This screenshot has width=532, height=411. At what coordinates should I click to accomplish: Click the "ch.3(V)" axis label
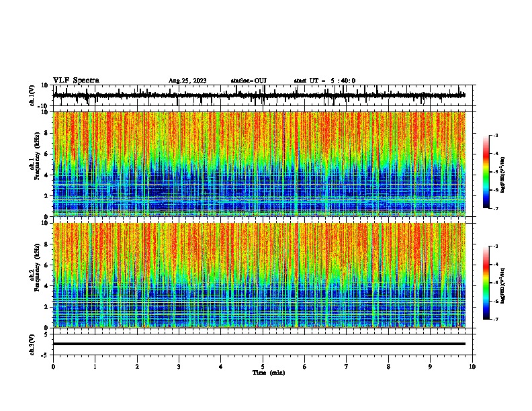32,345
